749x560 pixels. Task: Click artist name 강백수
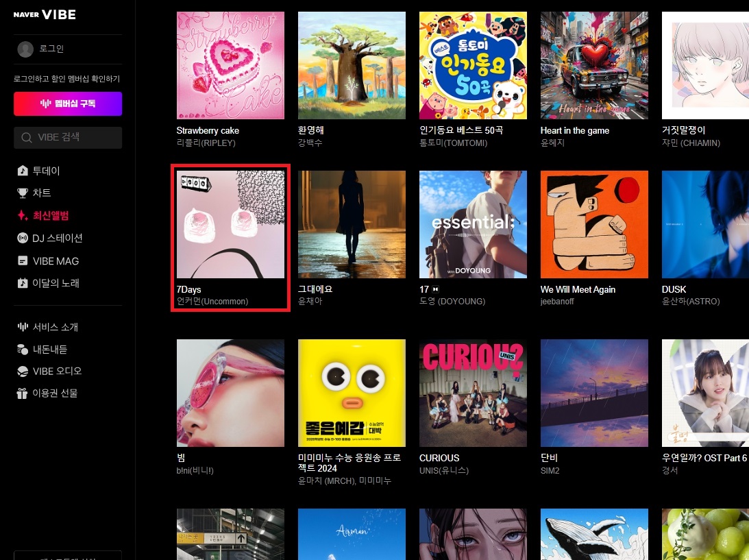tap(310, 143)
